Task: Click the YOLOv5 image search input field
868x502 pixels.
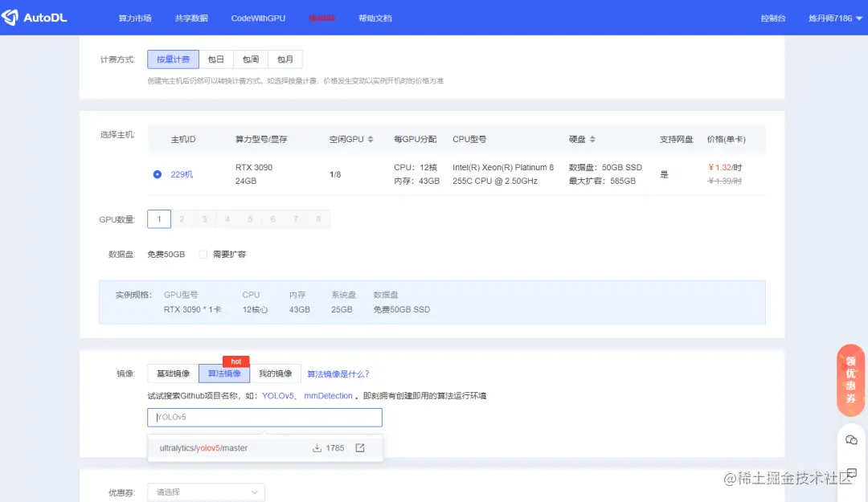Action: [264, 417]
